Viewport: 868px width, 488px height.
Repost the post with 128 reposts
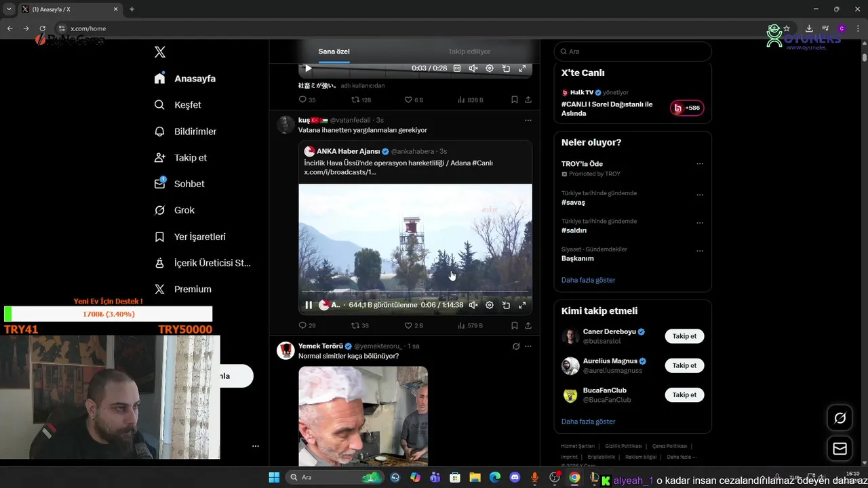click(x=361, y=100)
